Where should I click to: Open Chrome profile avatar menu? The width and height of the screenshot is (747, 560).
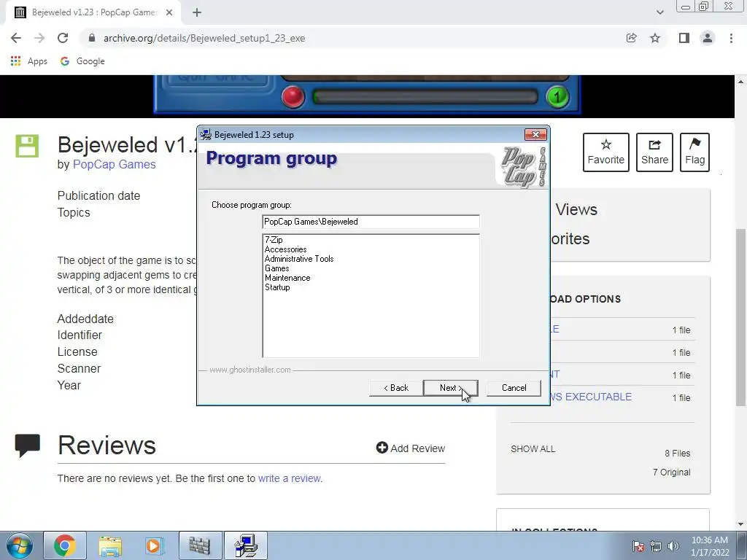pos(708,38)
